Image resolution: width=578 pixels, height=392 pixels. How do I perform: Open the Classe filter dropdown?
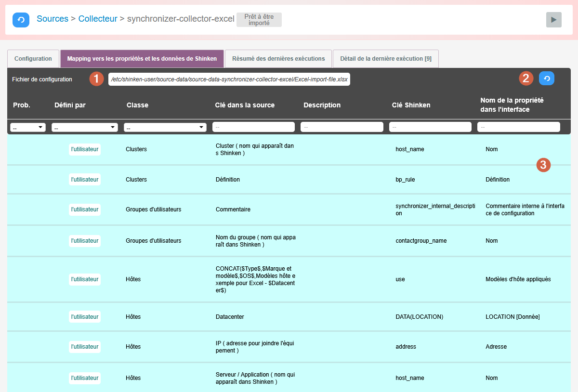(x=165, y=128)
